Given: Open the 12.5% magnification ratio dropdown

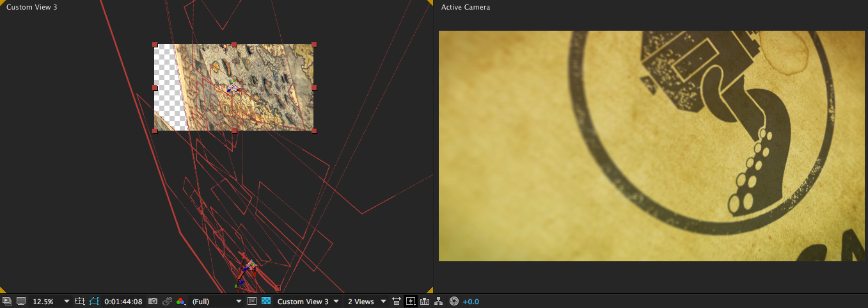Looking at the screenshot, I should pos(51,302).
